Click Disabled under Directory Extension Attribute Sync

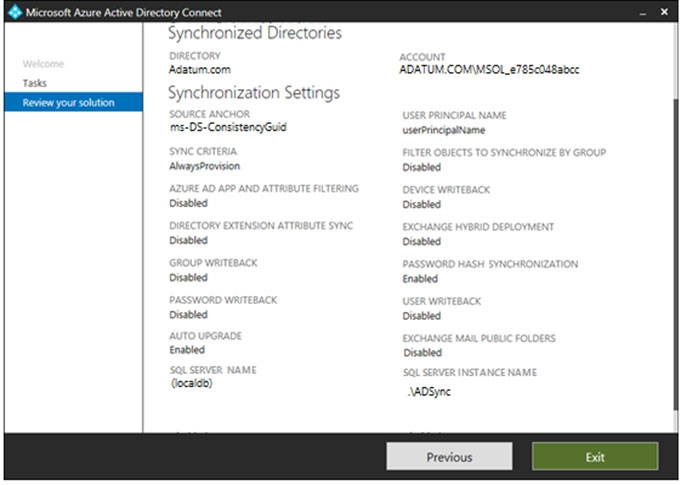point(188,241)
